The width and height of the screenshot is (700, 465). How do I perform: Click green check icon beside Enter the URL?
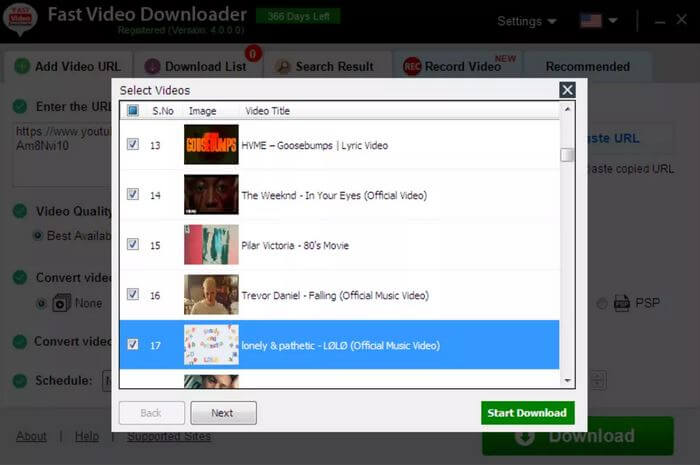pyautogui.click(x=20, y=106)
